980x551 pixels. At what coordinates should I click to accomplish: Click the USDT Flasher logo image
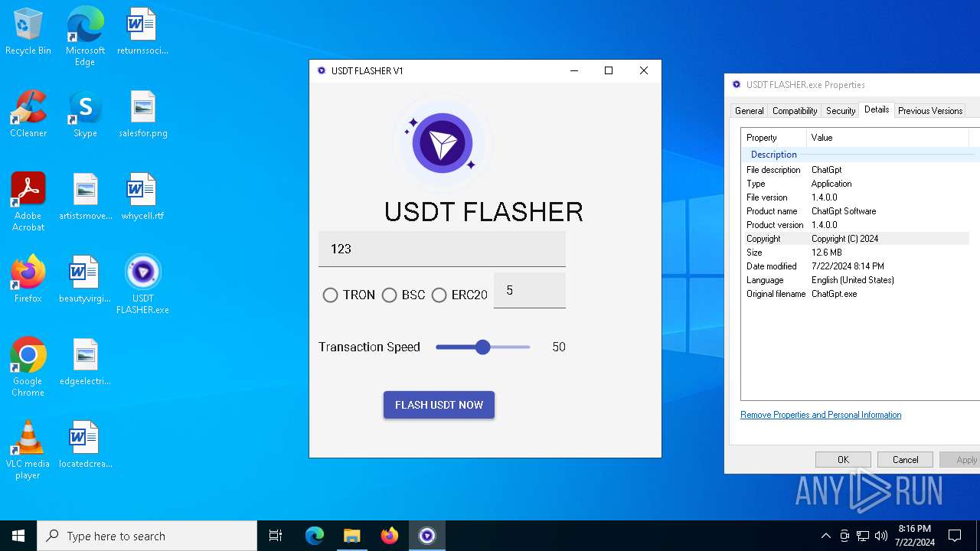click(442, 142)
